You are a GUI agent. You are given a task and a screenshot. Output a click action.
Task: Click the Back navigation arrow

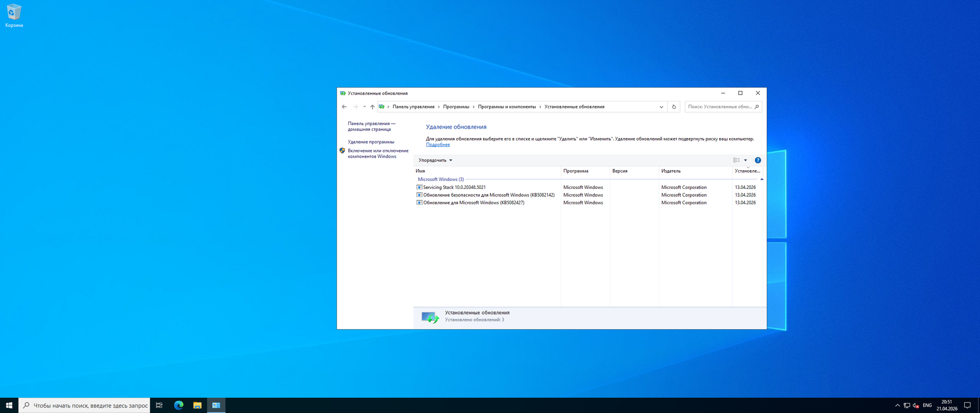344,107
